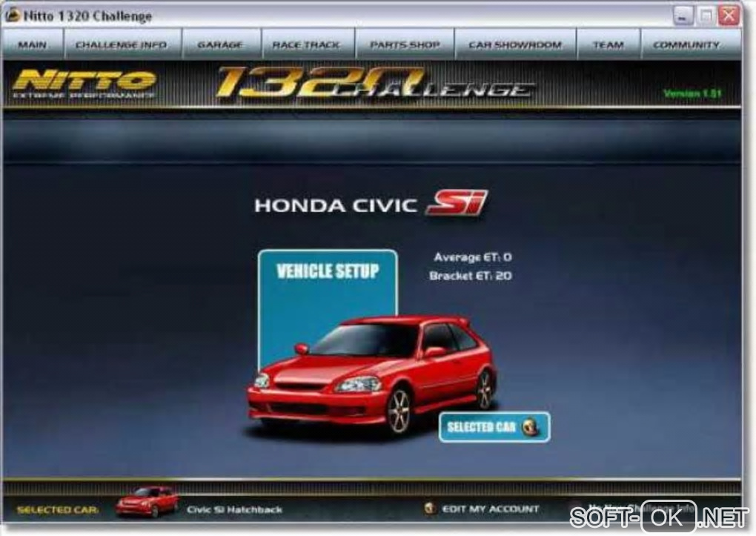756x536 pixels.
Task: Open the MAIN menu tab
Action: 33,44
